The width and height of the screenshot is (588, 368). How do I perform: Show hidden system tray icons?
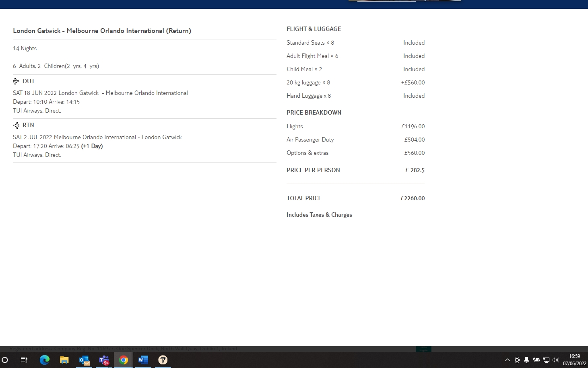(508, 360)
